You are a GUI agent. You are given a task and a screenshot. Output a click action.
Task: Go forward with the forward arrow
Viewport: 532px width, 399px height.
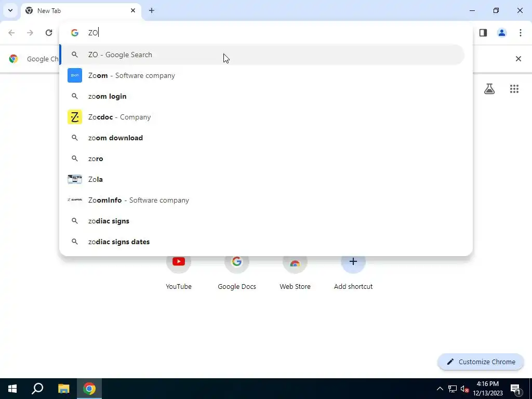(30, 33)
